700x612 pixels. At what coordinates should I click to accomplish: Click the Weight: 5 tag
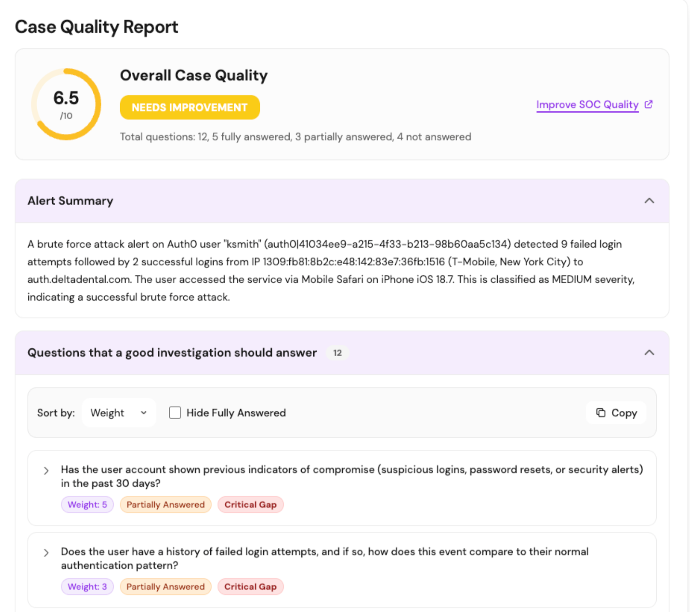(x=87, y=505)
